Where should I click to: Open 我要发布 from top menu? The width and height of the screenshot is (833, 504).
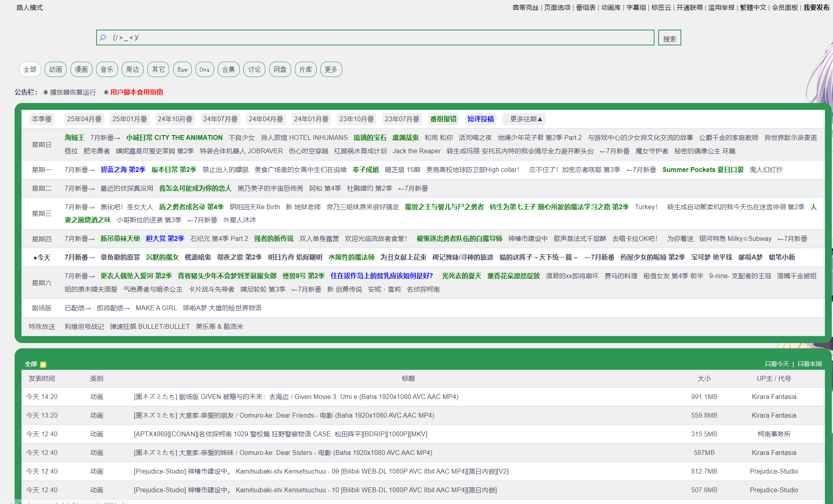[x=816, y=8]
